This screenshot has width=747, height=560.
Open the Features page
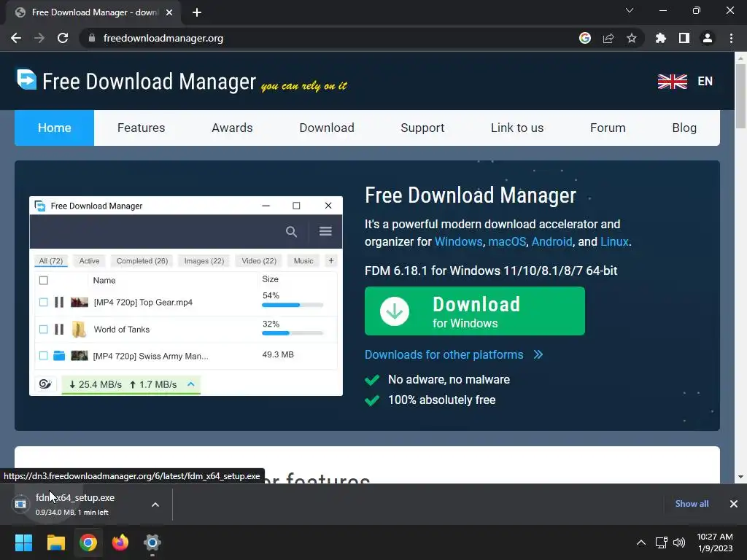pyautogui.click(x=141, y=128)
